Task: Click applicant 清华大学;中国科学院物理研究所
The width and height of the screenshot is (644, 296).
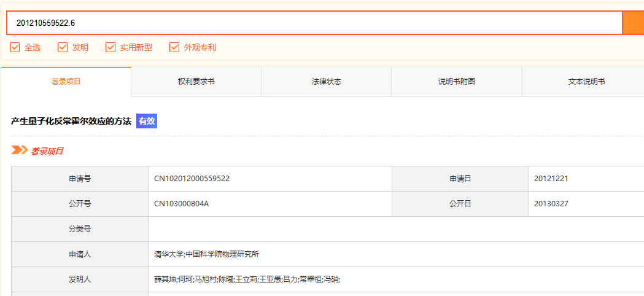Action: [x=207, y=254]
